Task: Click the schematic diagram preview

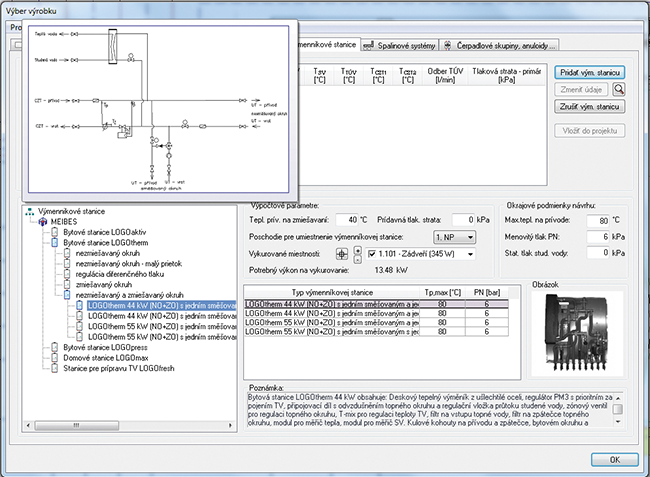Action: [158, 109]
